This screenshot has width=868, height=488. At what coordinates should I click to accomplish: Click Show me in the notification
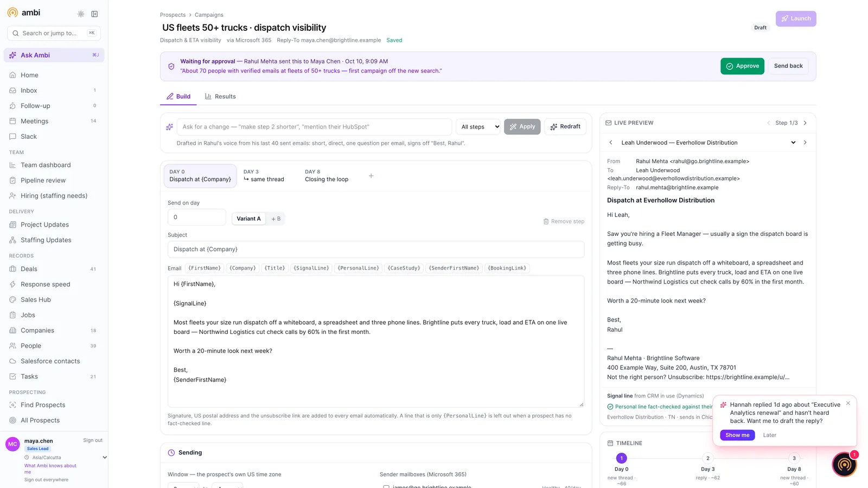pos(737,435)
